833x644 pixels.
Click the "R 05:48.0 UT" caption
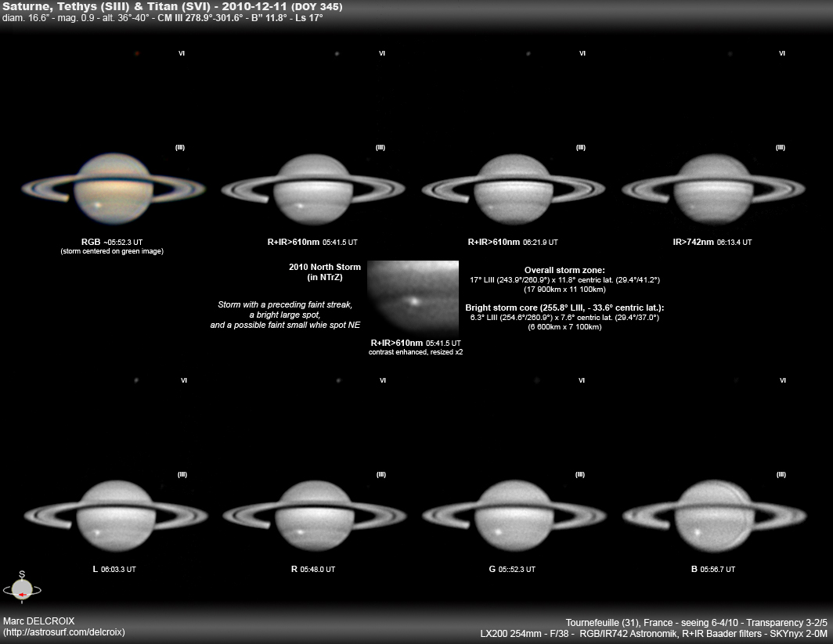[313, 569]
